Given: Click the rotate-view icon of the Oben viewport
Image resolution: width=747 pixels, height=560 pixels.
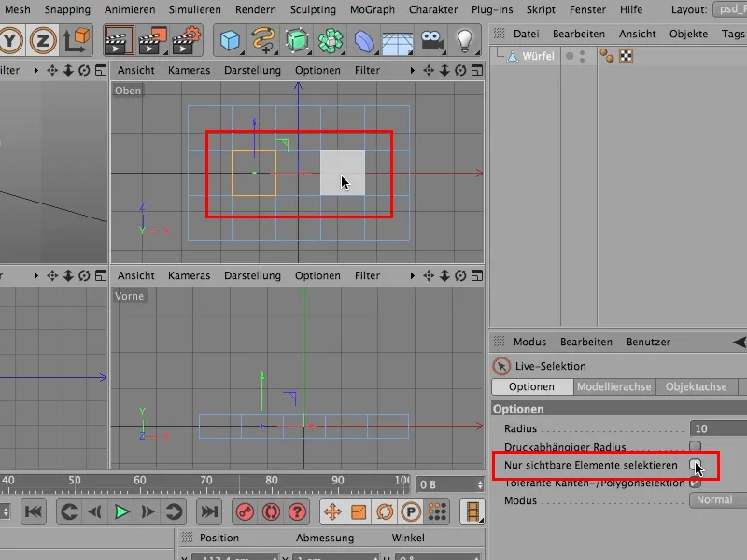Looking at the screenshot, I should click(x=460, y=71).
